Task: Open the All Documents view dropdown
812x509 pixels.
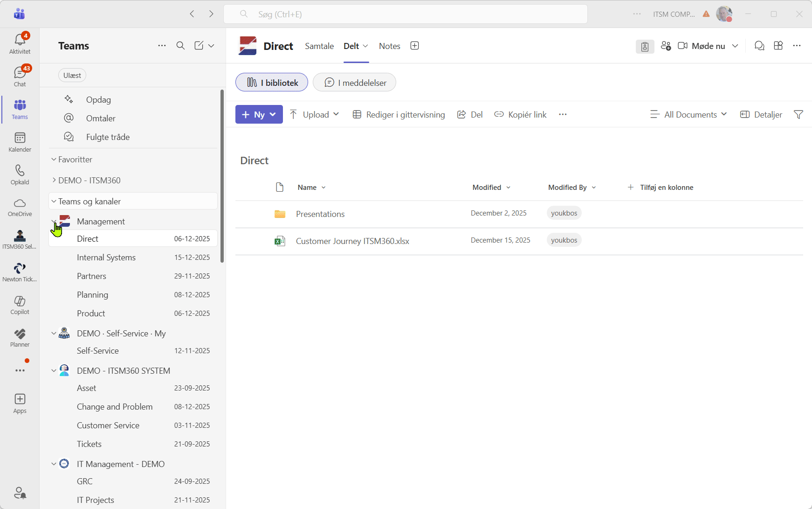Action: coord(688,114)
